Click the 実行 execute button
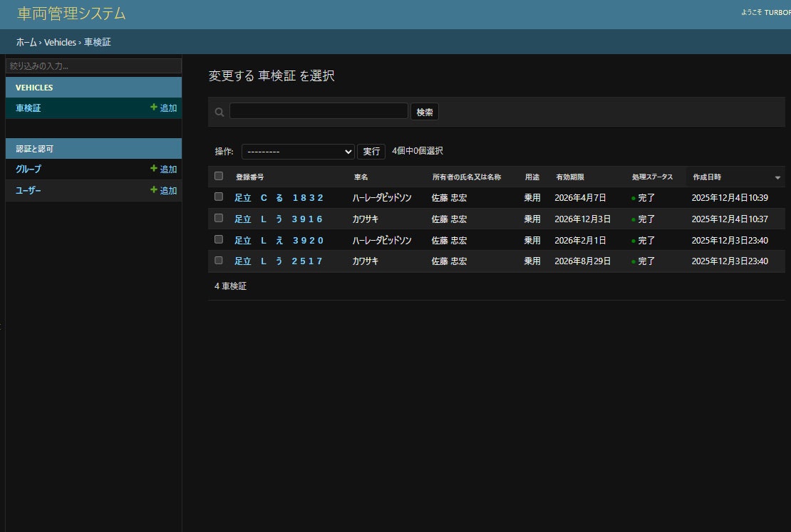 (x=371, y=151)
